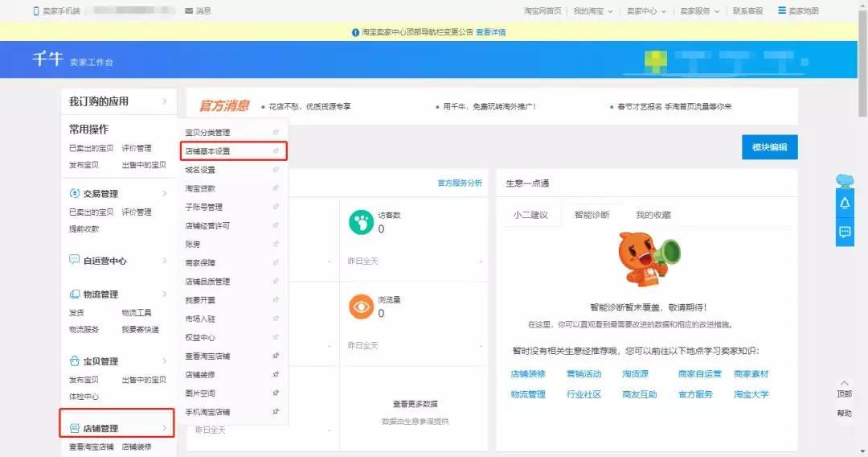The width and height of the screenshot is (868, 457).
Task: Click the 店铺管理 shop icon in sidebar
Action: coord(74,428)
